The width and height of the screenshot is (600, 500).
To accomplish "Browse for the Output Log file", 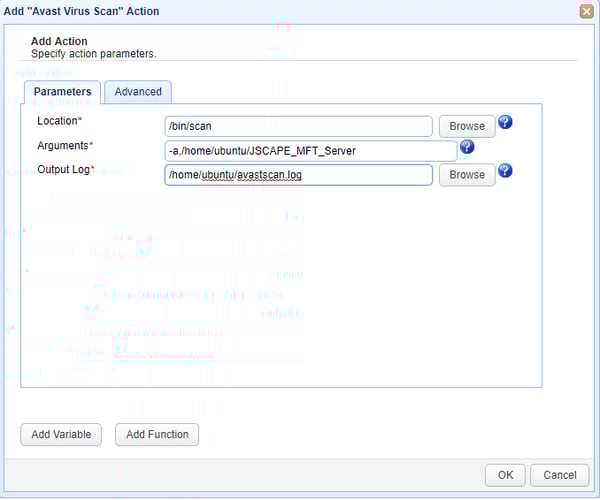I will (x=467, y=175).
